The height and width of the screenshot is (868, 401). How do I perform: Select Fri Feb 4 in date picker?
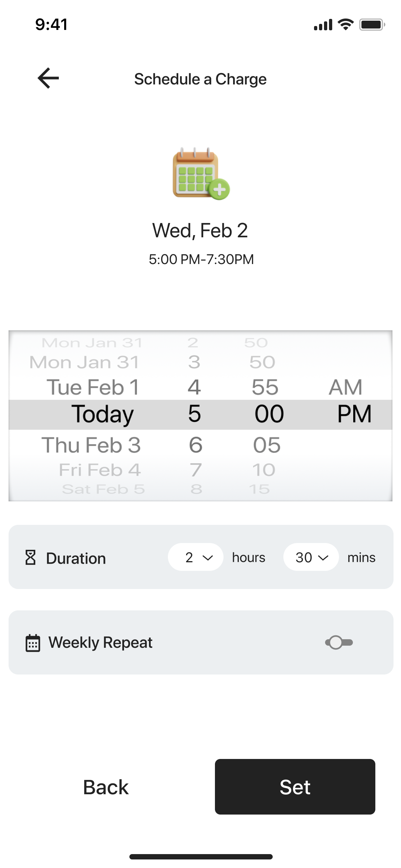point(100,470)
